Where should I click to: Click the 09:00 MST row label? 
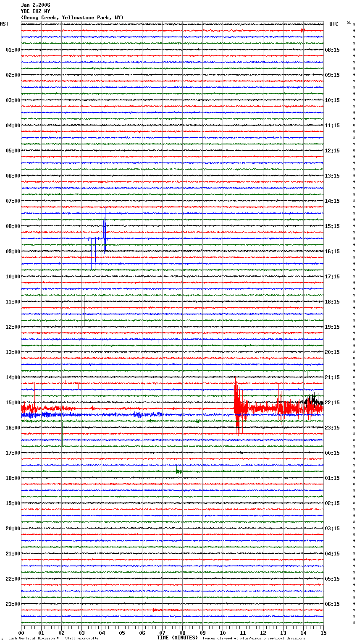point(13,251)
